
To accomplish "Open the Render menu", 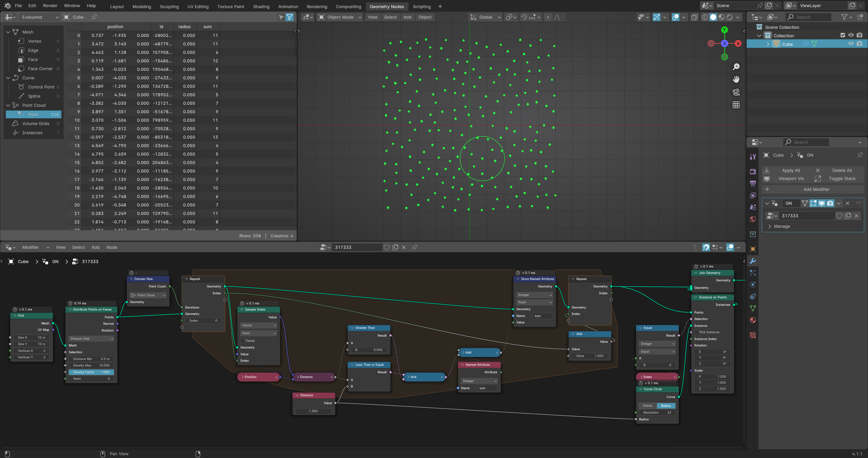I will tap(50, 6).
